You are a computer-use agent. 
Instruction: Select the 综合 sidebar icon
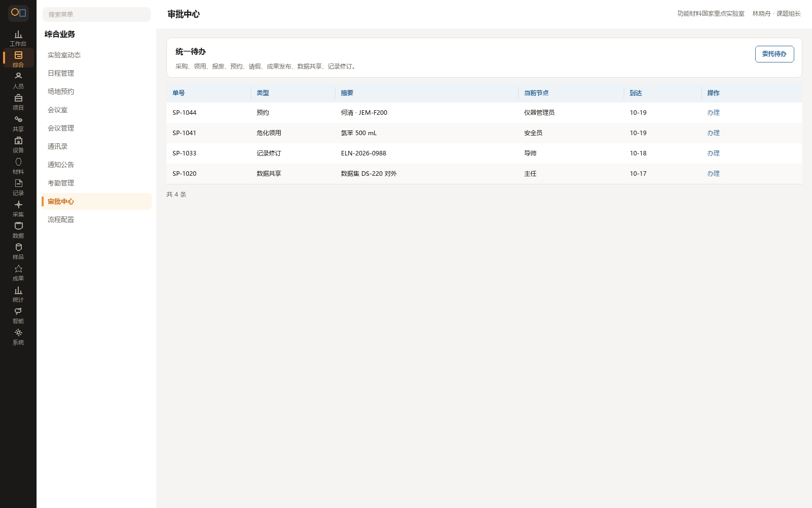(x=18, y=58)
